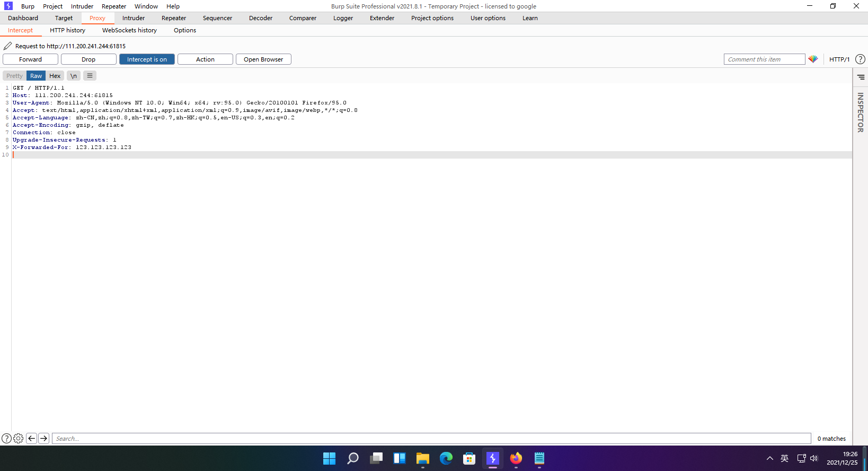Open search help icon at bottom left
Image resolution: width=868 pixels, height=471 pixels.
click(6, 439)
